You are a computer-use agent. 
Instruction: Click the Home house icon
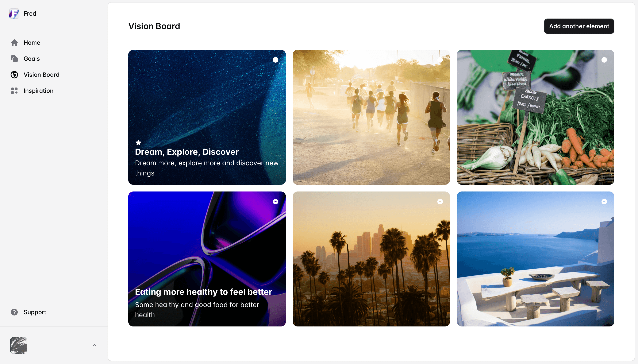pyautogui.click(x=14, y=43)
